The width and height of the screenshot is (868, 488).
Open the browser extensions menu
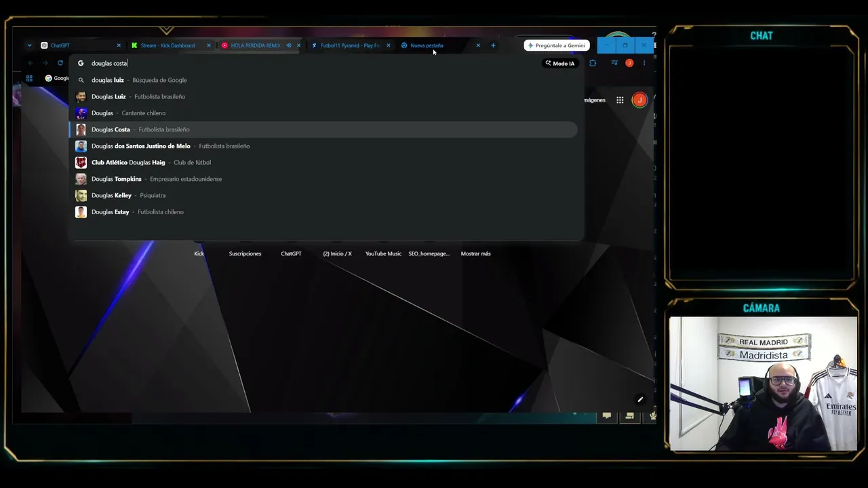593,63
